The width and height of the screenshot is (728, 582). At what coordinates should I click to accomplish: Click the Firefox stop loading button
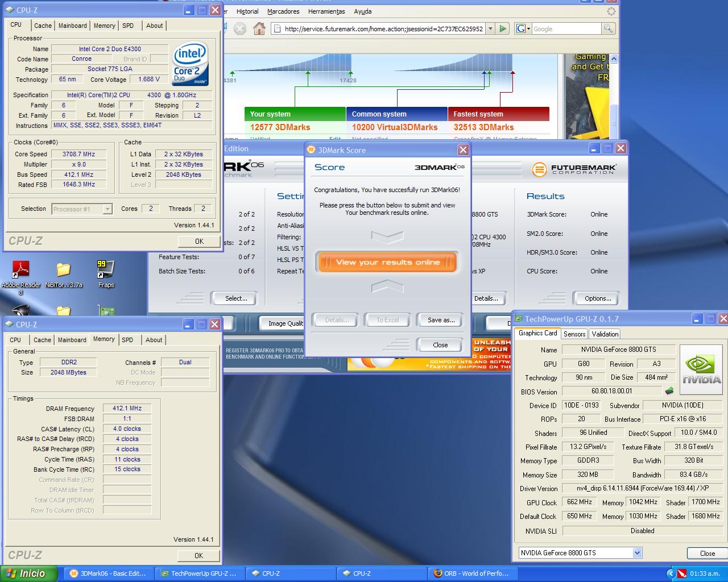tap(240, 28)
